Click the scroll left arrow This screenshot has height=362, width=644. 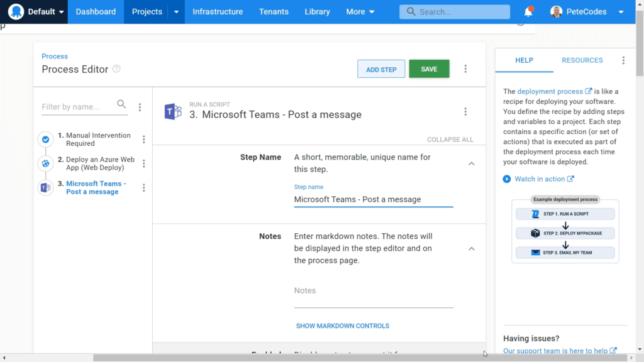4,358
